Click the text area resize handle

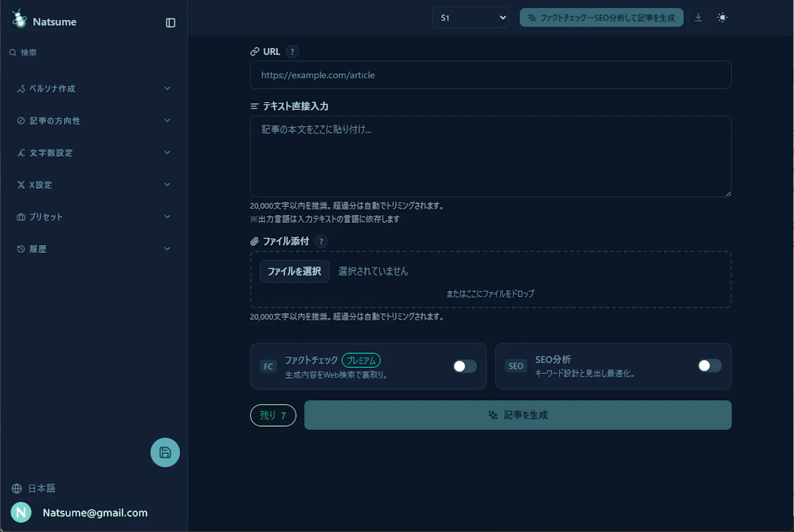pyautogui.click(x=728, y=194)
